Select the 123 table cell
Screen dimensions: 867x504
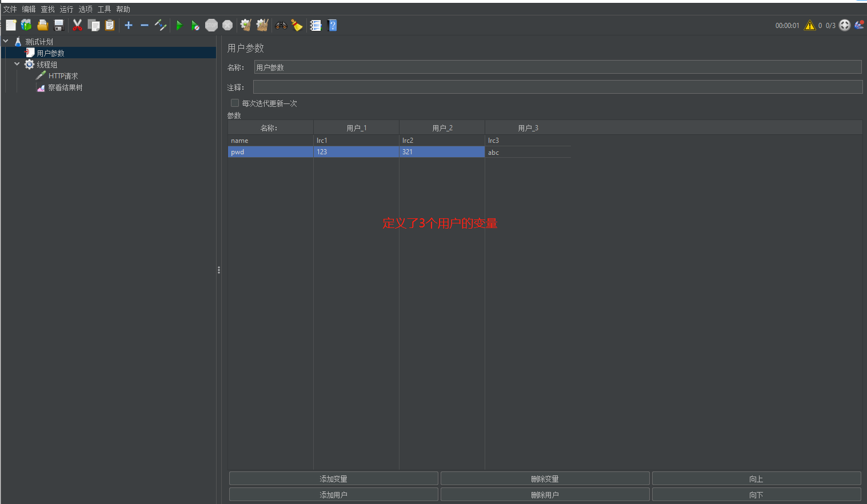coord(356,152)
